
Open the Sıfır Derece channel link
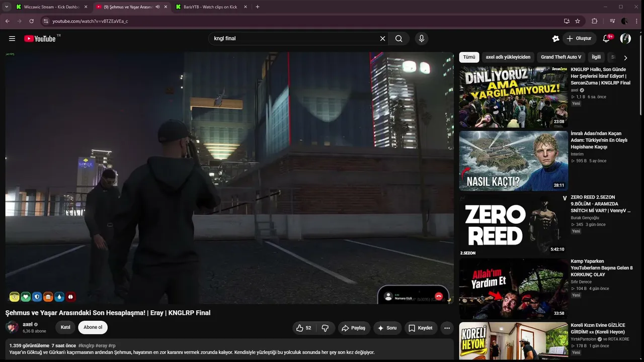581,282
